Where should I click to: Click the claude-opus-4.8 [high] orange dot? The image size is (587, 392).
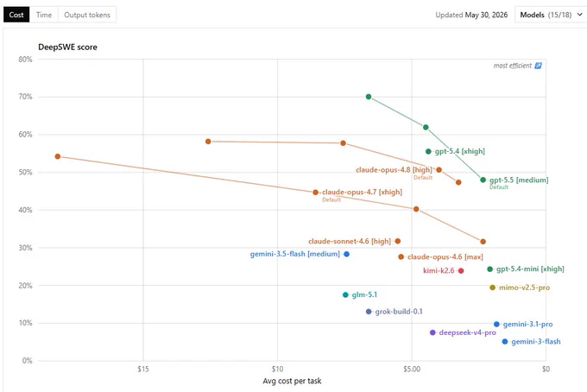pos(439,169)
